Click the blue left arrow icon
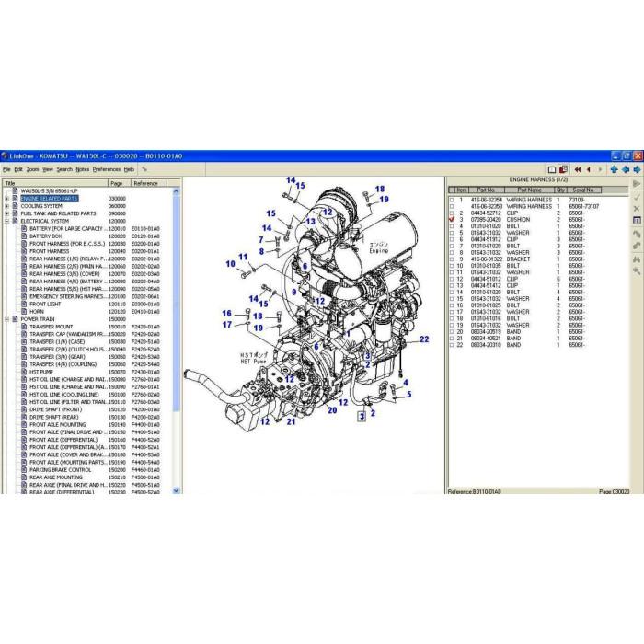 click(626, 169)
